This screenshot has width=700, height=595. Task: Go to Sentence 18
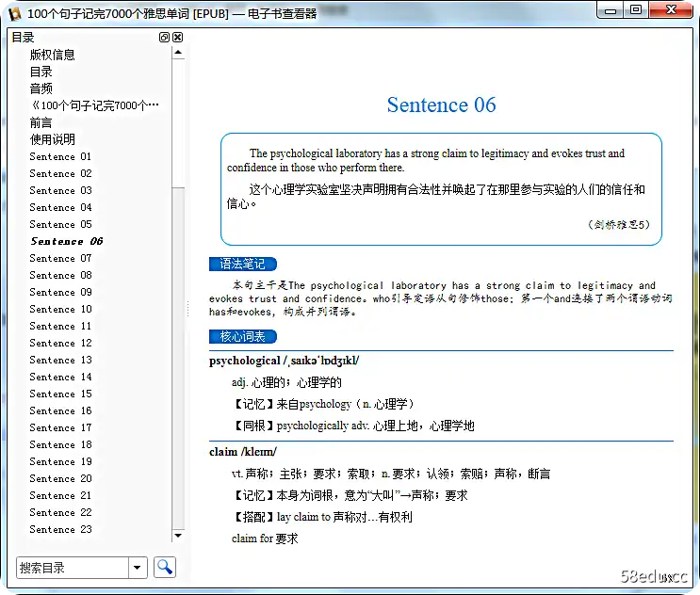coord(60,444)
